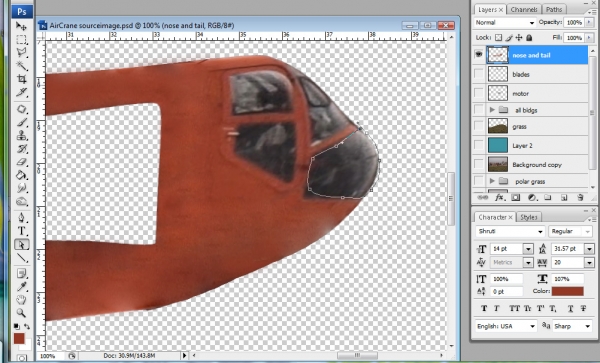Show the blades layer
The width and height of the screenshot is (600, 363).
479,74
